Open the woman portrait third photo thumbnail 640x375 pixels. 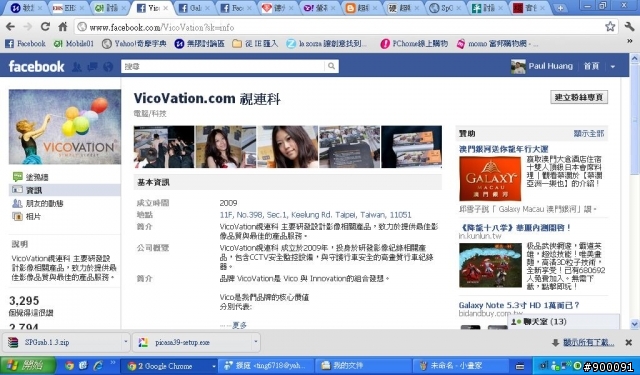pyautogui.click(x=287, y=147)
